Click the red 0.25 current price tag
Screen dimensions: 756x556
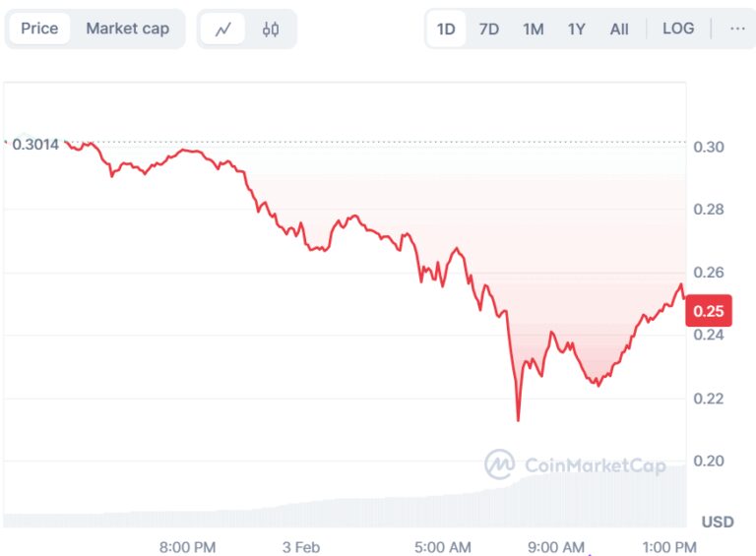pos(709,311)
